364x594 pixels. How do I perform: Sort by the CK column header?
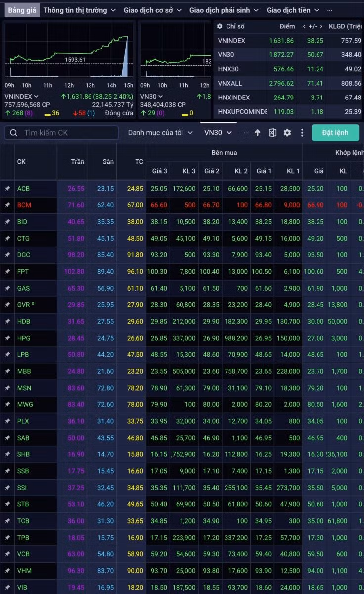click(21, 162)
